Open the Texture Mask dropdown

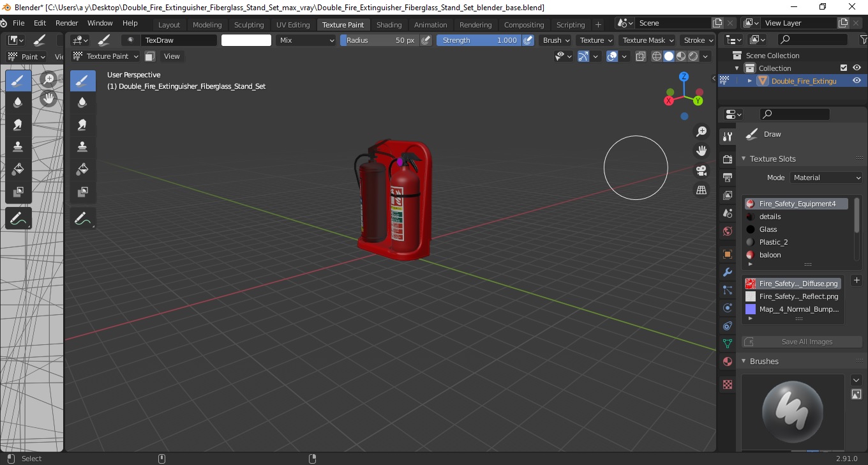pos(647,40)
